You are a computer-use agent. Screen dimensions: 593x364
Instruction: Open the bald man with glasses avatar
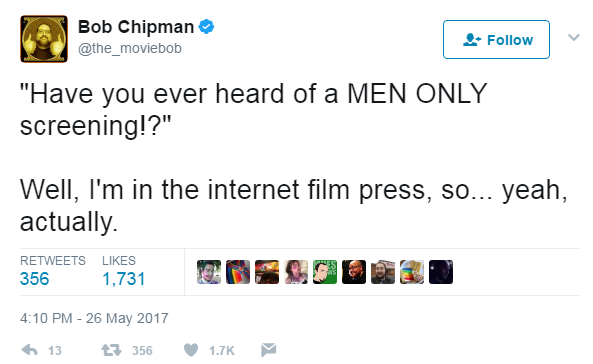click(354, 272)
